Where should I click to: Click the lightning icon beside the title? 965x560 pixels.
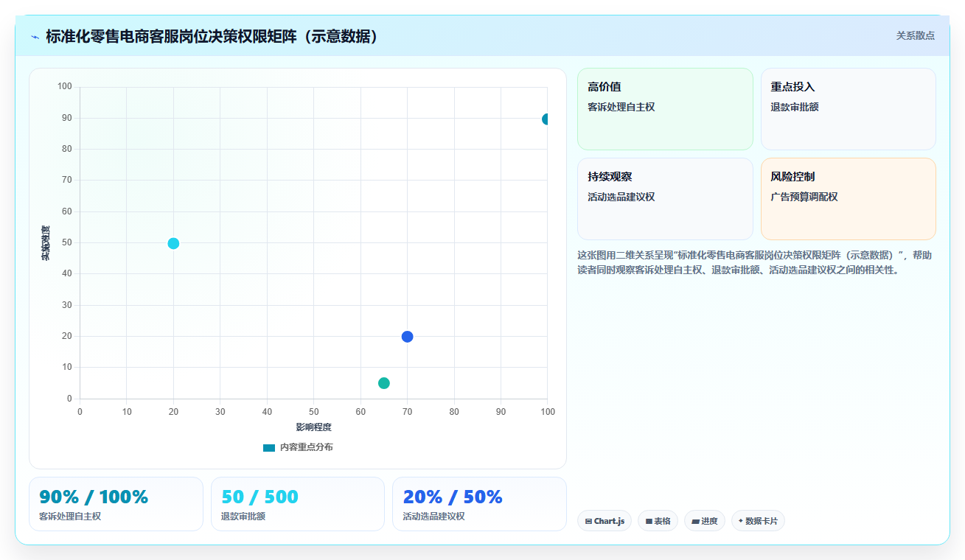pyautogui.click(x=35, y=37)
